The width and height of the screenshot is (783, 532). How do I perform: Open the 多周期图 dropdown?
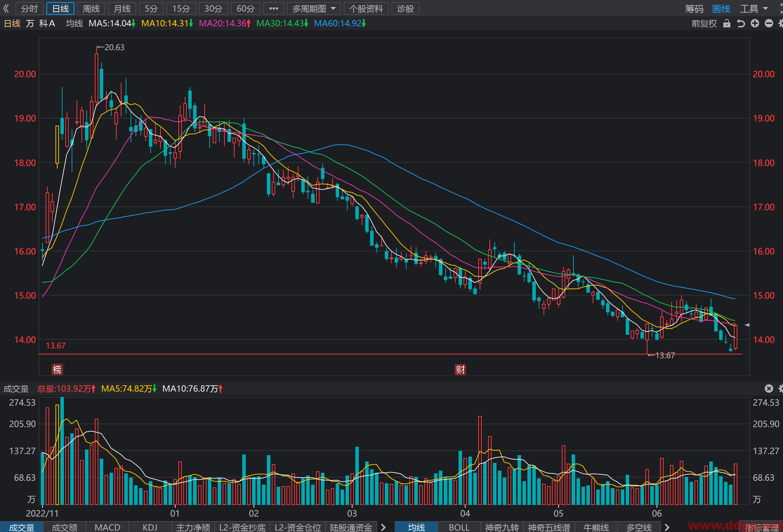pyautogui.click(x=314, y=8)
